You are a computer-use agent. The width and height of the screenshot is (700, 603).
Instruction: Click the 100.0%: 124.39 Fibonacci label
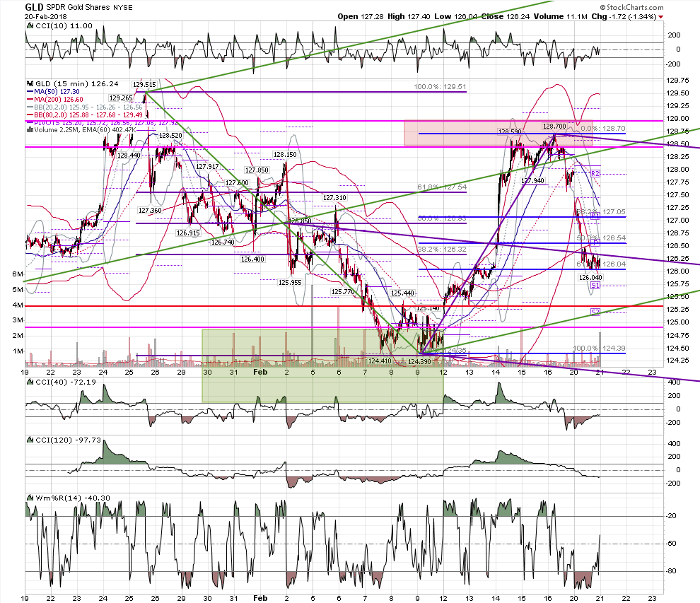599,348
